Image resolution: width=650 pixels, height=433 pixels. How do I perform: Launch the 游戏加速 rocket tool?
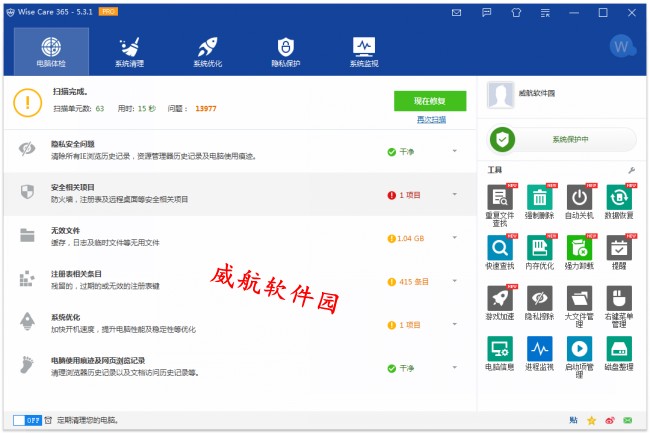click(500, 303)
